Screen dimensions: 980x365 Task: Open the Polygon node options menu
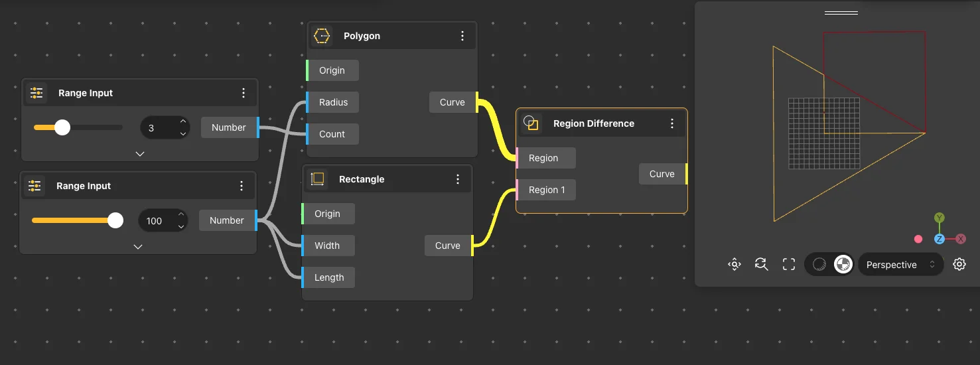[462, 36]
